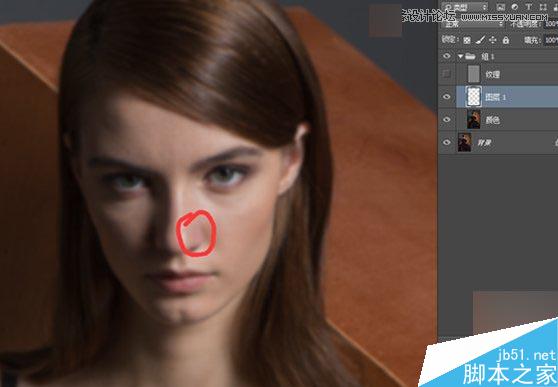This screenshot has height=387, width=558.
Task: Hide the 背景 layer via its eye icon
Action: click(x=447, y=142)
